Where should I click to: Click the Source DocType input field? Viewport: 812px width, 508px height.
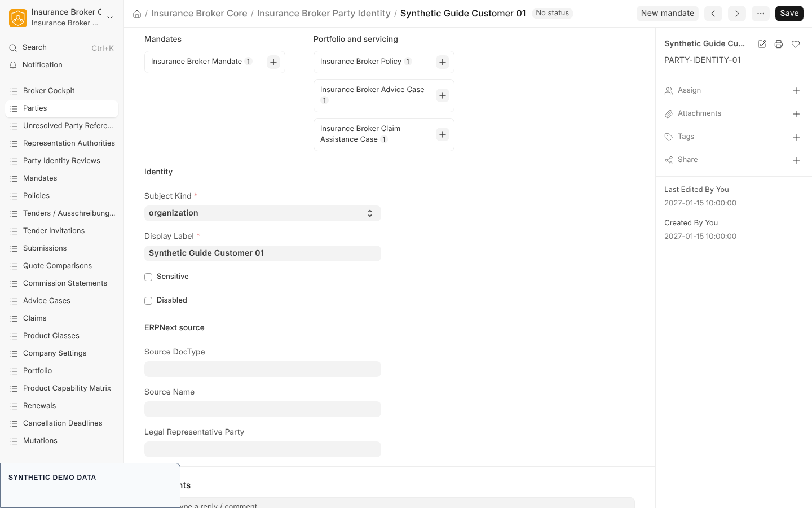point(263,369)
